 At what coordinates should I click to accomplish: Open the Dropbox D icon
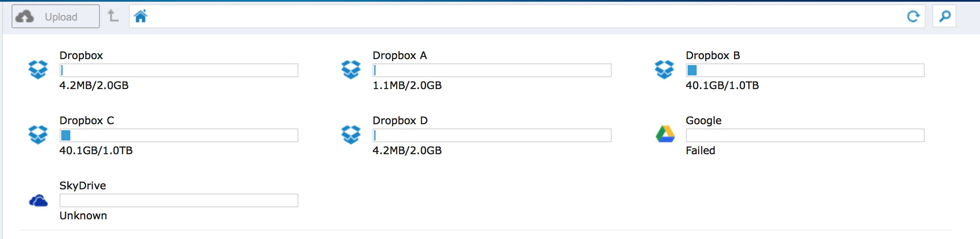click(x=351, y=134)
